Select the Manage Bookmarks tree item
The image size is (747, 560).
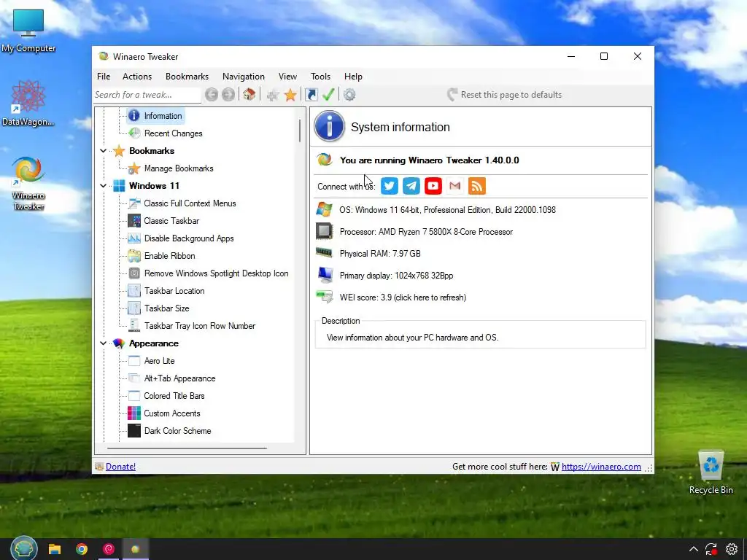[x=179, y=168]
